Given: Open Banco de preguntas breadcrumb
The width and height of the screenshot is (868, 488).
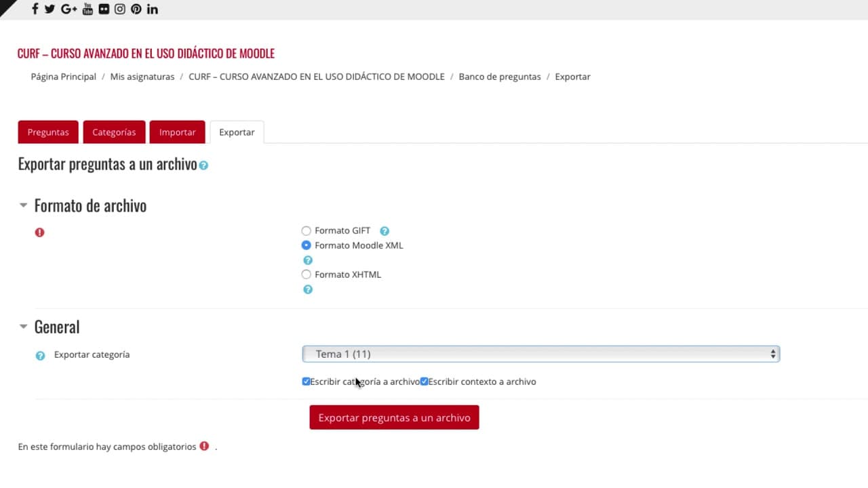Looking at the screenshot, I should [x=500, y=77].
